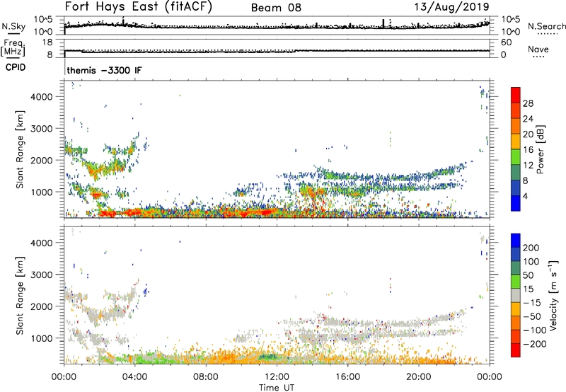Image resolution: width=566 pixels, height=392 pixels.
Task: Click the red bottom of the Velocity colorbar
Action: (516, 350)
